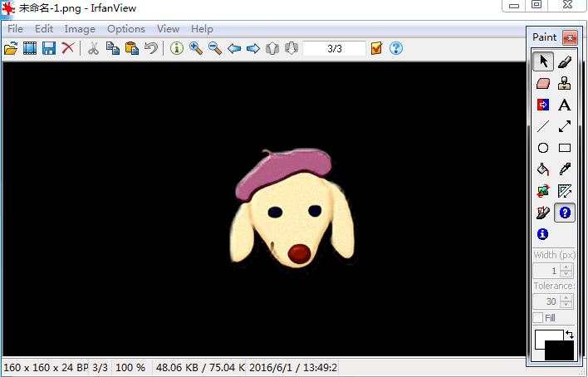This screenshot has width=588, height=377.
Task: Open Paint help with the blue question mark
Action: coord(565,213)
